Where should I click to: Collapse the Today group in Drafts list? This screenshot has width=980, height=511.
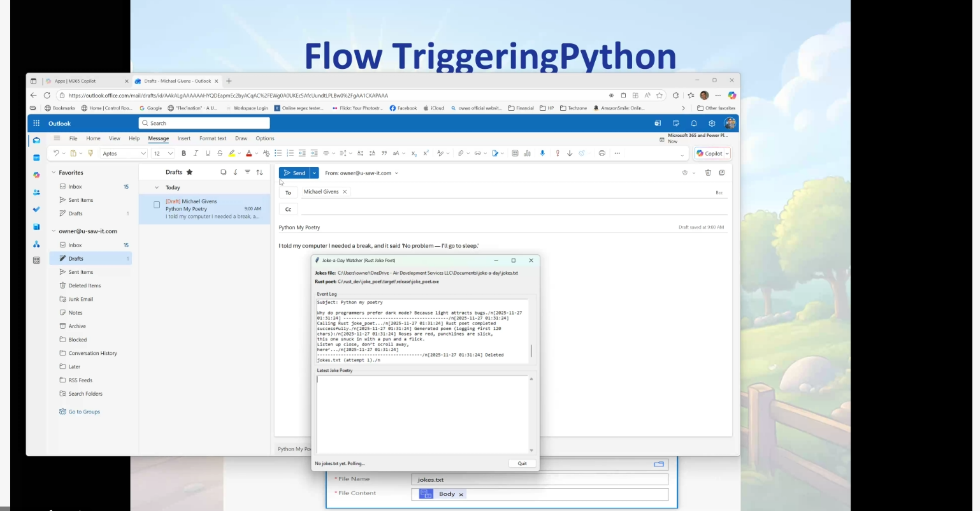(x=157, y=187)
